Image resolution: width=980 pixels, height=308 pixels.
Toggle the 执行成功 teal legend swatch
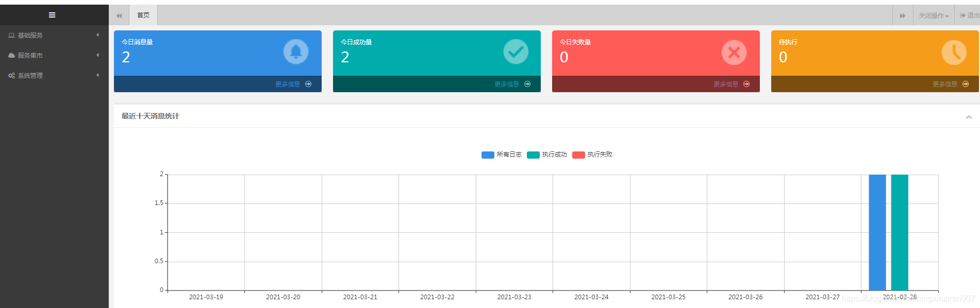533,155
